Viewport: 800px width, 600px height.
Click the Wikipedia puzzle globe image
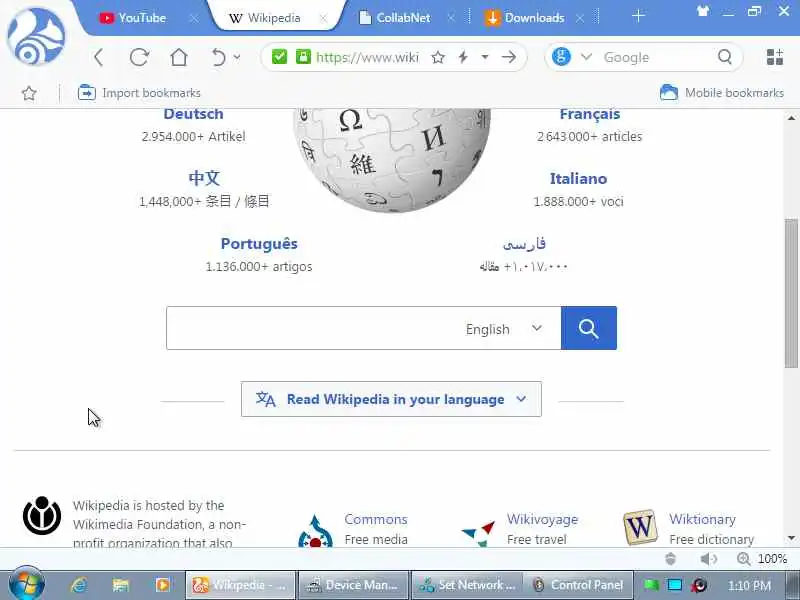[x=391, y=159]
